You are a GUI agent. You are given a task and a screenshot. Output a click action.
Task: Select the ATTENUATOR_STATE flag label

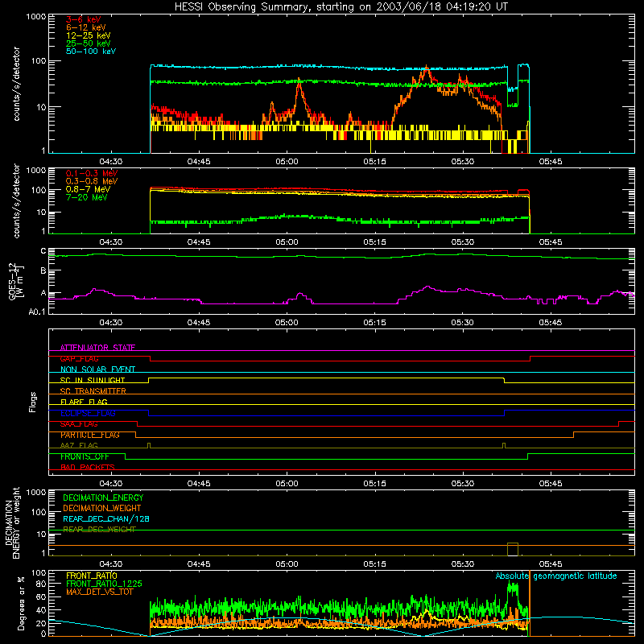pos(97,348)
